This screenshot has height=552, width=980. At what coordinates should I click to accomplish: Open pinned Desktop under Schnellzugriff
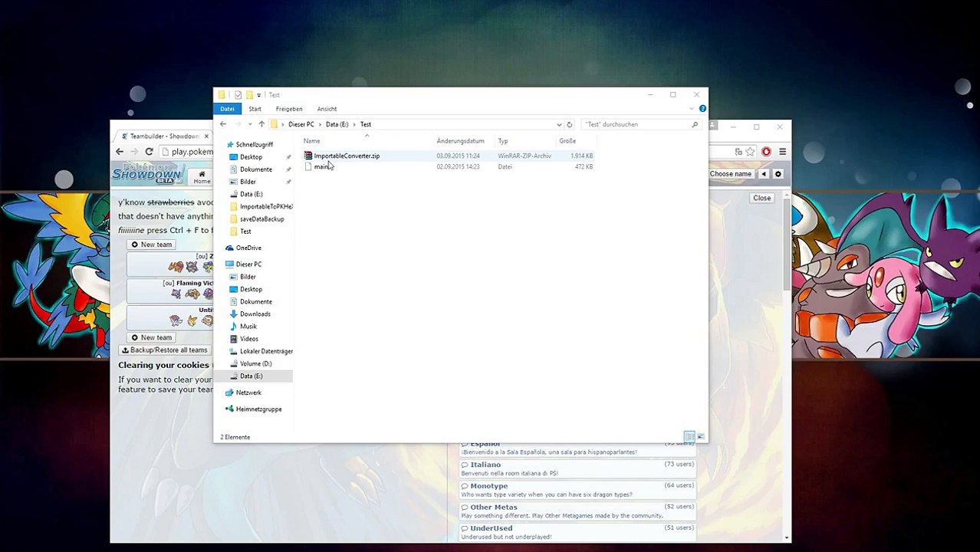click(251, 157)
